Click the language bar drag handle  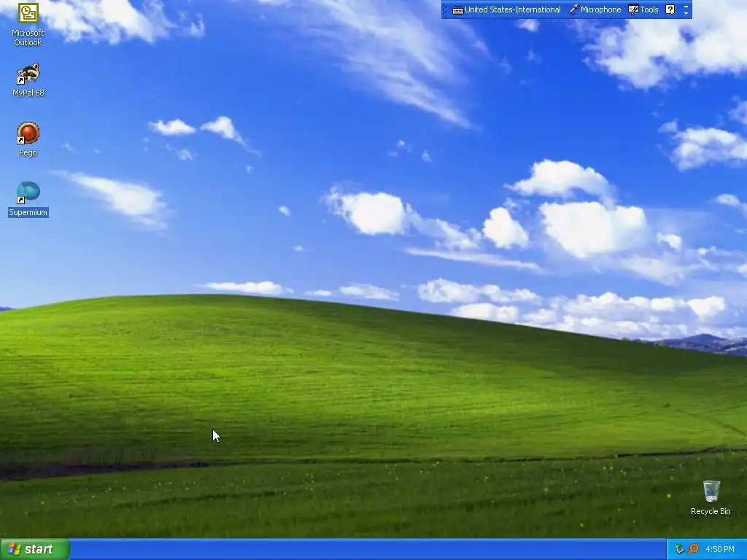pyautogui.click(x=445, y=9)
